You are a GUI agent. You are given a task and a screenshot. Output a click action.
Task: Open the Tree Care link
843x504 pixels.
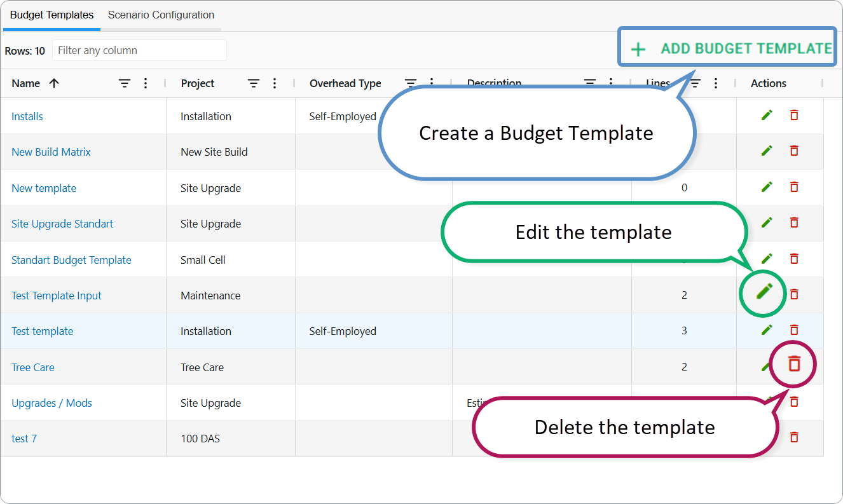point(33,367)
